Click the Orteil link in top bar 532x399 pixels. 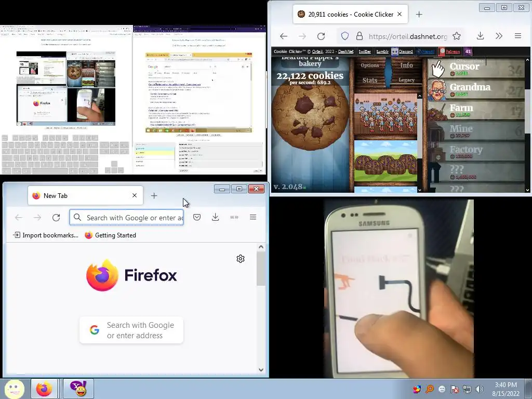click(317, 51)
